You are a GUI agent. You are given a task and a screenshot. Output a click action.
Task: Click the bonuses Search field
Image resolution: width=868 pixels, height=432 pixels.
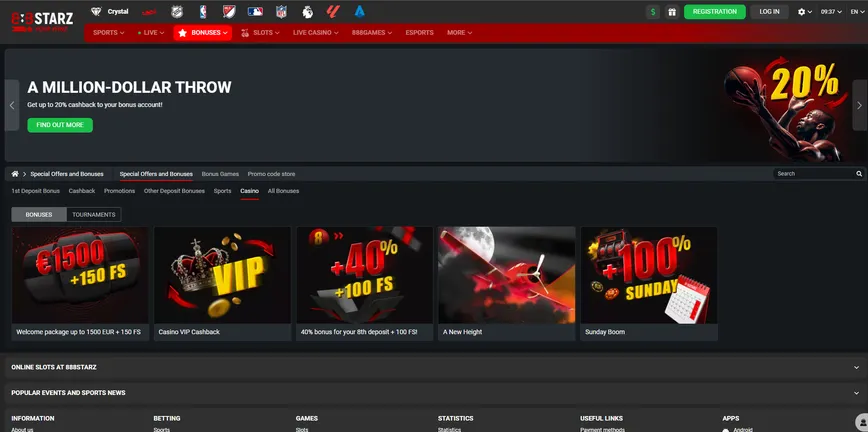[814, 174]
